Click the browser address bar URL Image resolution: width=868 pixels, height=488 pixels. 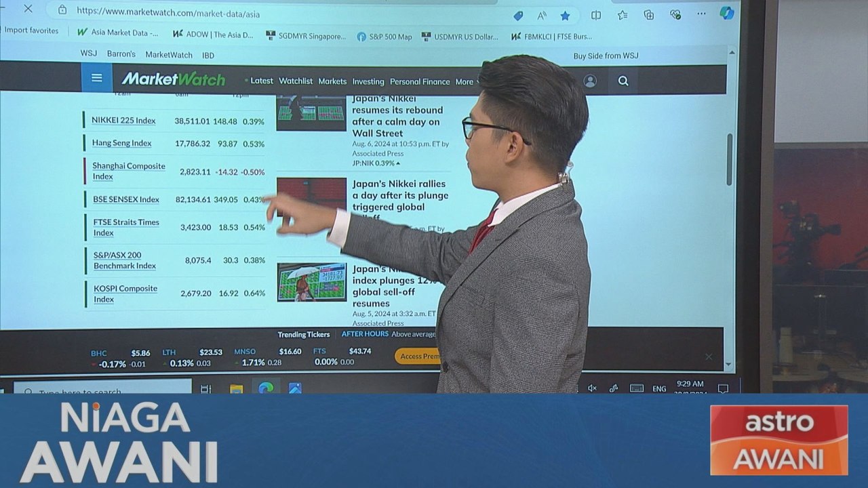pyautogui.click(x=168, y=12)
